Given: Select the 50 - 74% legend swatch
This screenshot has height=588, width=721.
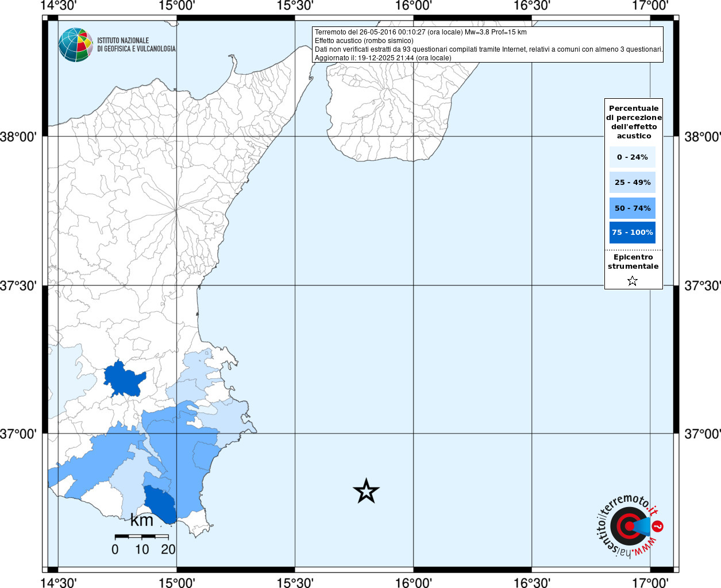Looking at the screenshot, I should click(633, 208).
